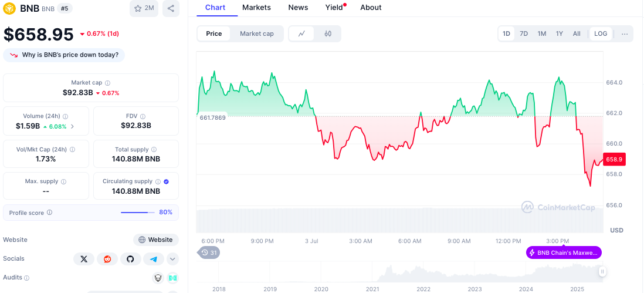
Task: Select the 1Y time range
Action: (560, 33)
